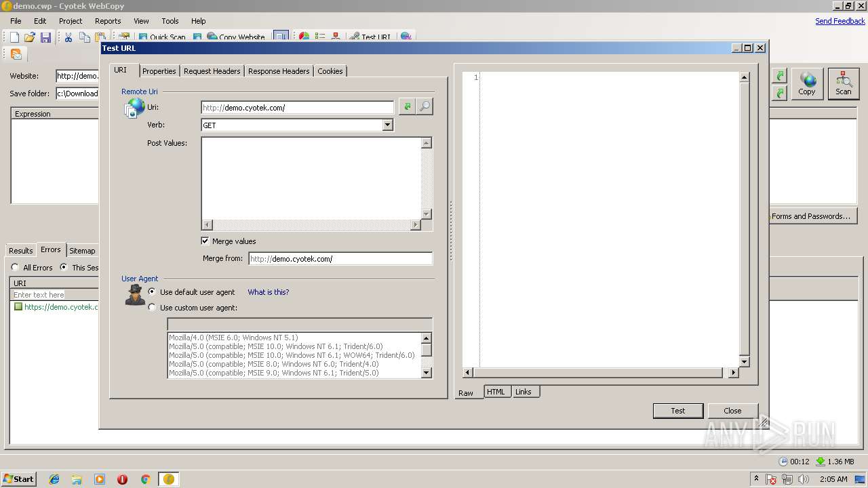The image size is (868, 488).
Task: Open the File menu
Action: click(x=16, y=21)
